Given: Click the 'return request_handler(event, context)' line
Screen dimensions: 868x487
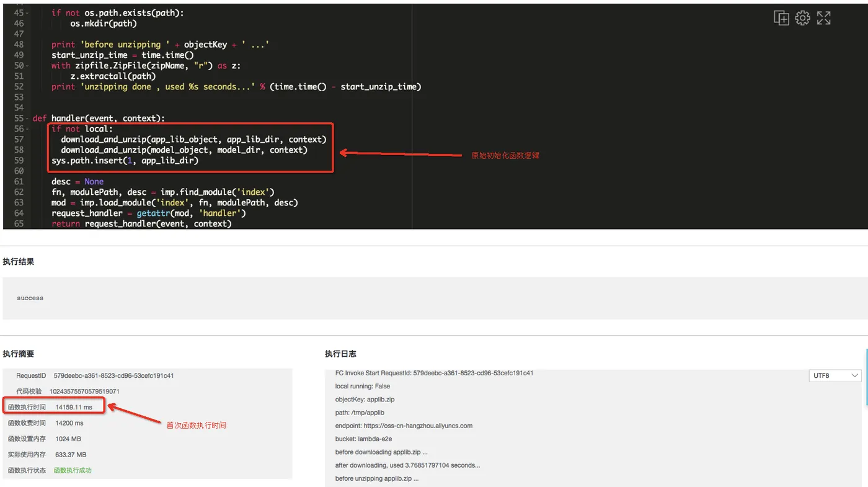Looking at the screenshot, I should [x=141, y=224].
